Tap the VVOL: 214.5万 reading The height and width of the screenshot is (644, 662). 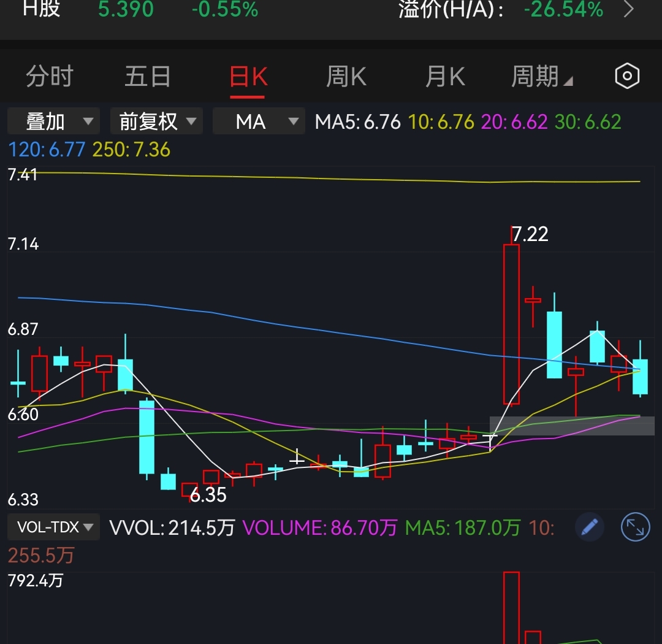172,528
